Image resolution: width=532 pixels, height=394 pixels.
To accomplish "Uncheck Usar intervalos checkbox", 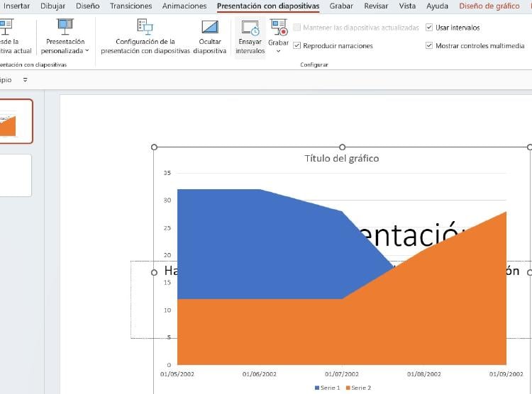I will tap(430, 28).
